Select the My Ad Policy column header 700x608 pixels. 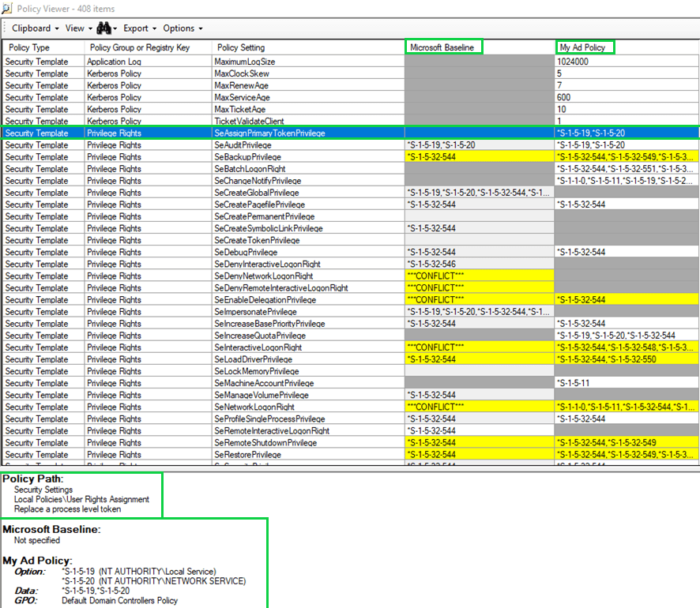tap(585, 48)
